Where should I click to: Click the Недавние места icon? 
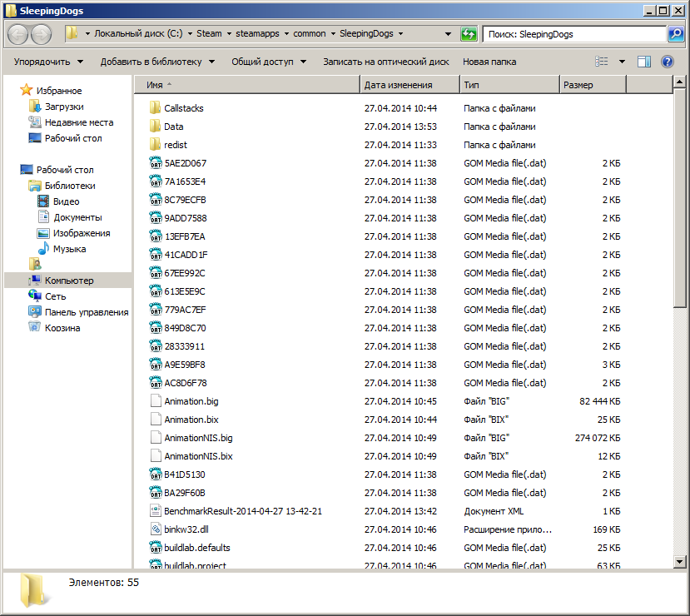pos(35,122)
